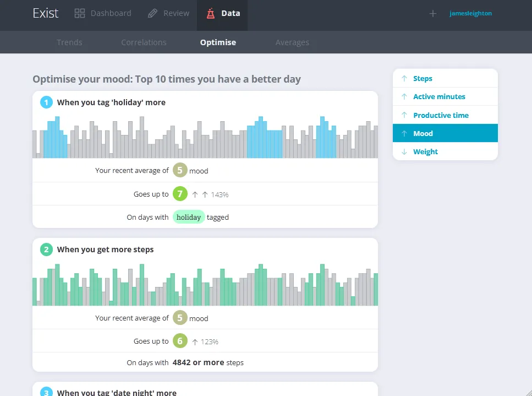Image resolution: width=532 pixels, height=396 pixels.
Task: Switch to the Averages tab
Action: point(292,42)
